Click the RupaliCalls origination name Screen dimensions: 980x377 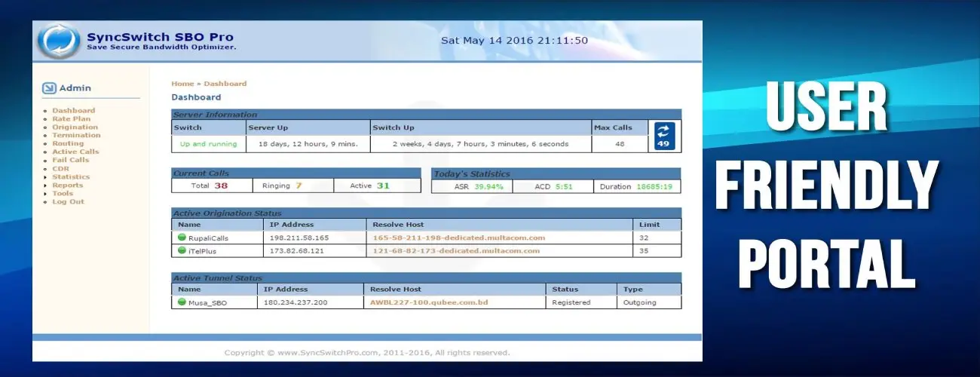207,238
